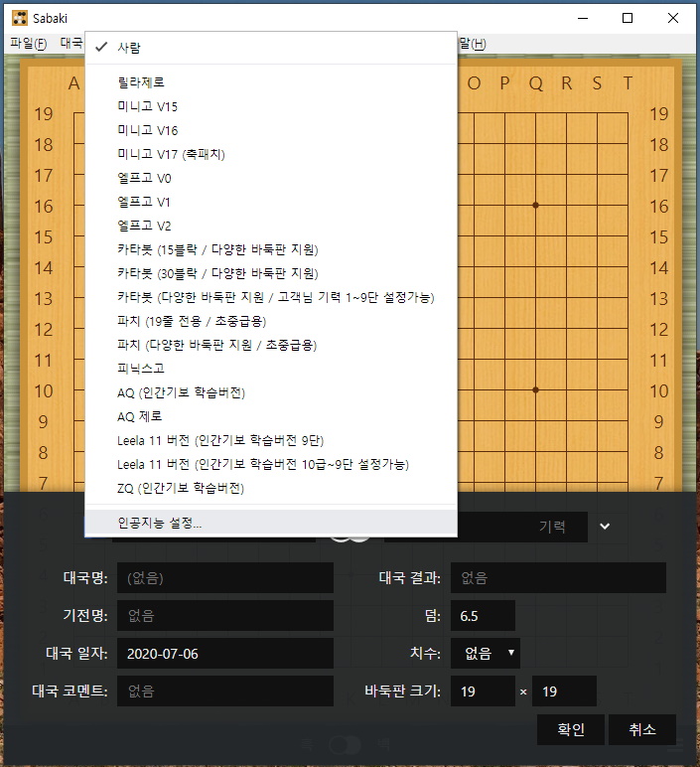Viewport: 700px width, 767px height.
Task: Focus the 기전명 input field
Action: point(224,615)
